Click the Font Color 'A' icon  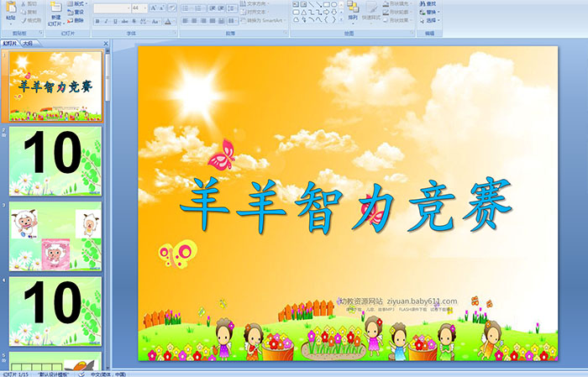(168, 20)
